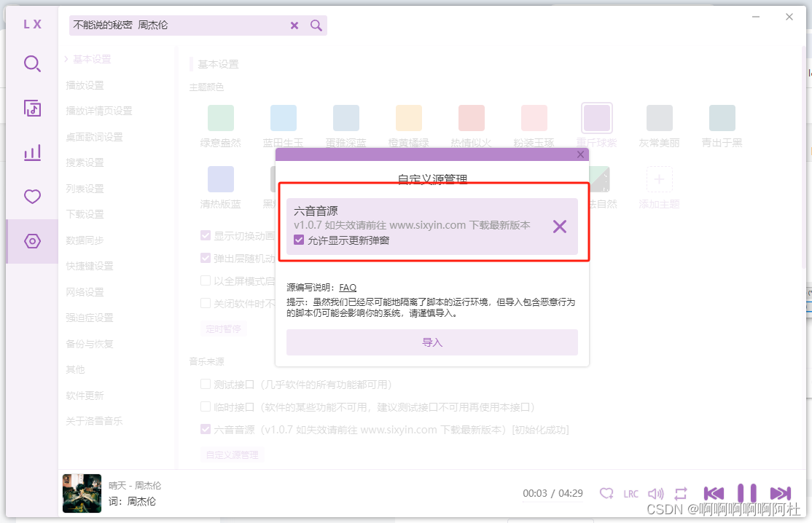This screenshot has height=523, width=812.
Task: Open 桌面歌词设置 settings section
Action: 94,137
